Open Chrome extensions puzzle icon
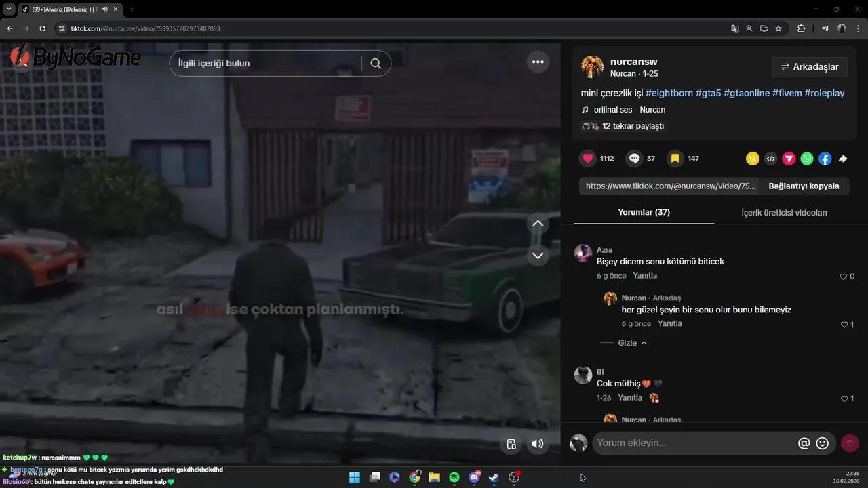Screen dimensions: 868x488 point(801,28)
